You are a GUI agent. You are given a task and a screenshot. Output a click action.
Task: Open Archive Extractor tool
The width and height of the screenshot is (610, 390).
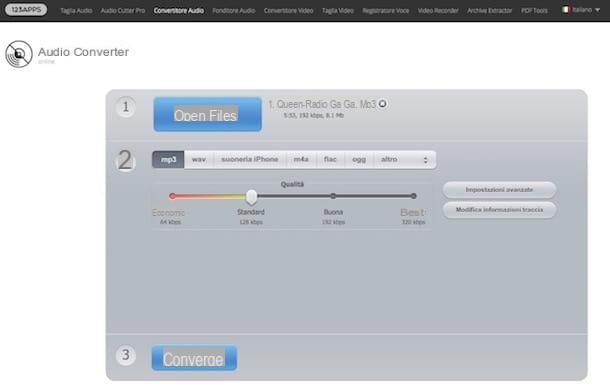coord(489,11)
